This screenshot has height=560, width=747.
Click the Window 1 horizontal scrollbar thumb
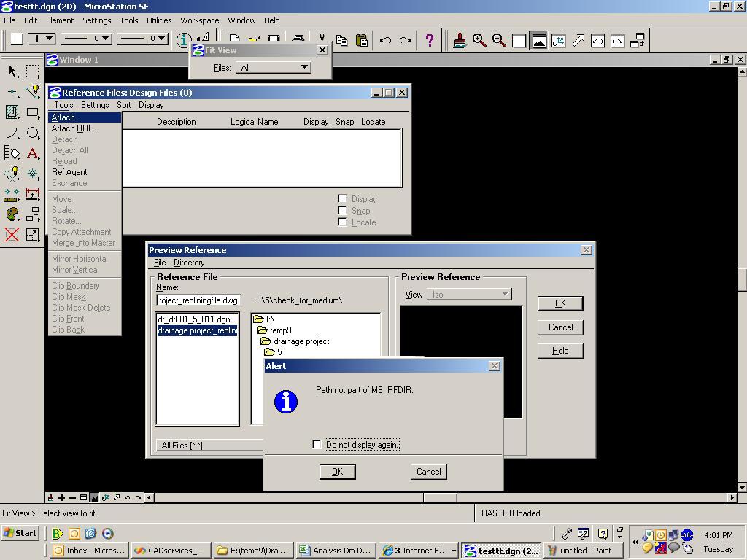click(440, 497)
